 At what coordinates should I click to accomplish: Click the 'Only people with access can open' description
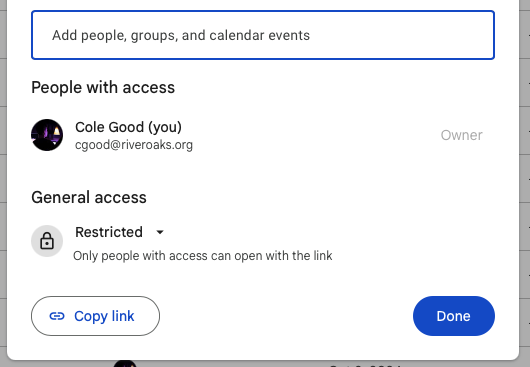click(202, 256)
